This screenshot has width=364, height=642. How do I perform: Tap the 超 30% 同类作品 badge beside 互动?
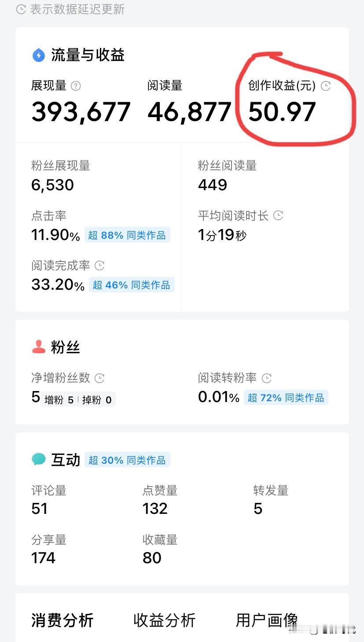pos(127,460)
